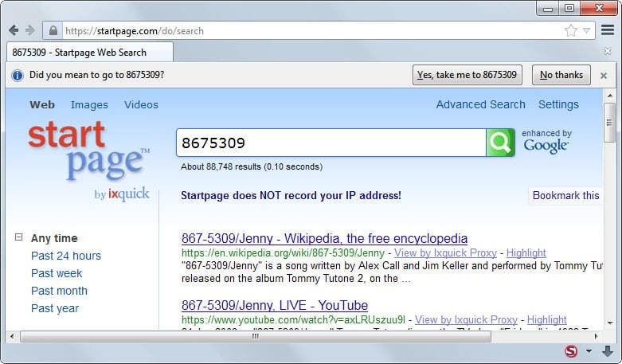Click the horizontal scrollbar right arrow
Viewport: 622px width, 364px height.
pyautogui.click(x=596, y=336)
